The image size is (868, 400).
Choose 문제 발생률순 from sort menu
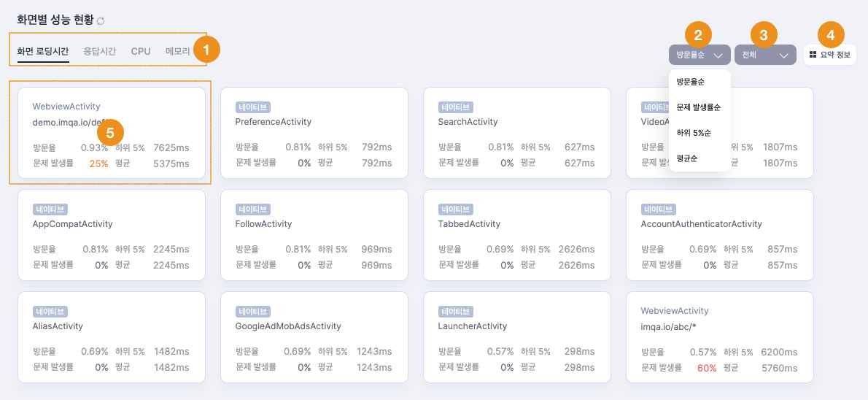698,107
